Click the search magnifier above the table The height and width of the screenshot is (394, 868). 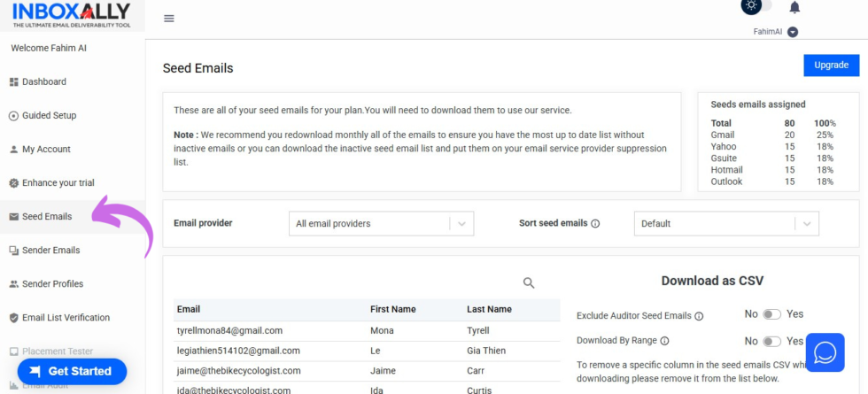(529, 283)
